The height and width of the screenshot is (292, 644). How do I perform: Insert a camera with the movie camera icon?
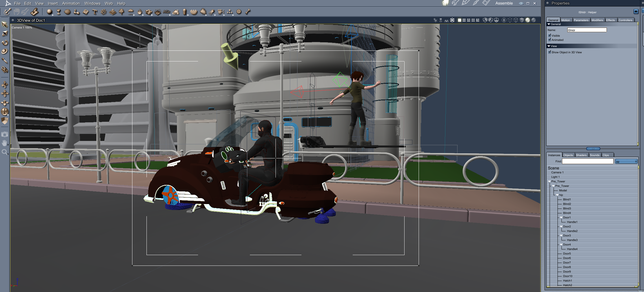coord(221,12)
